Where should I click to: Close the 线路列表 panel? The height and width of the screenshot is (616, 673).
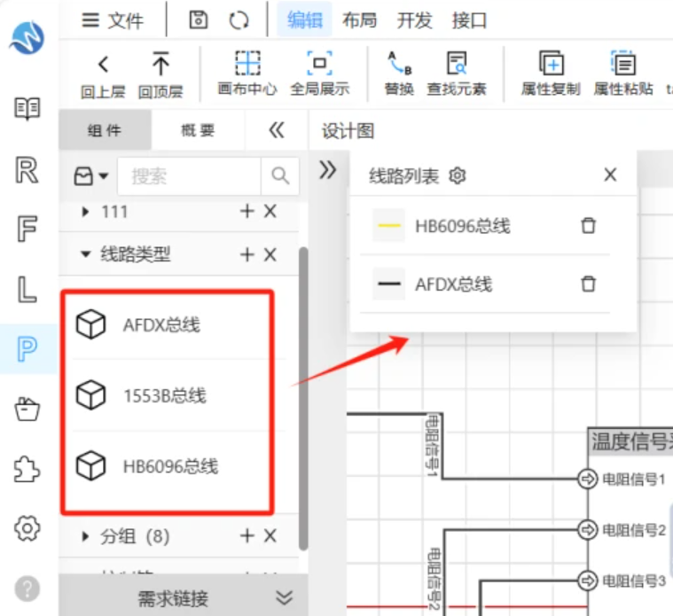tap(610, 175)
